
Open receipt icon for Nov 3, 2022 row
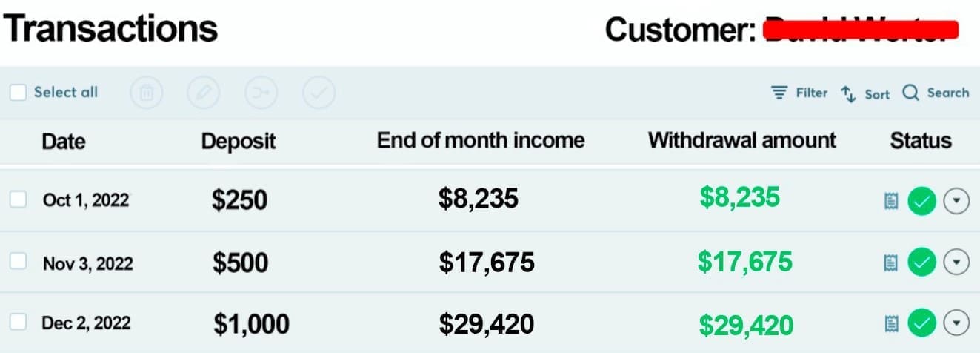coord(892,262)
